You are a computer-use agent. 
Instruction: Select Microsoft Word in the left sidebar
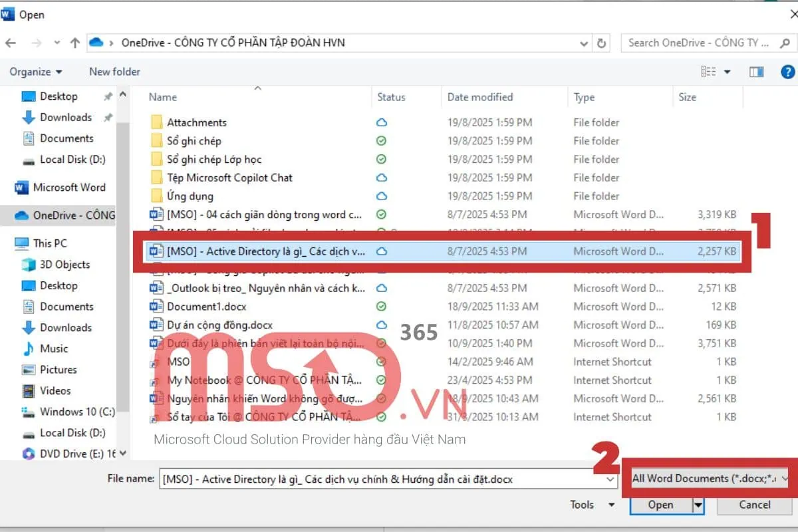[x=68, y=188]
